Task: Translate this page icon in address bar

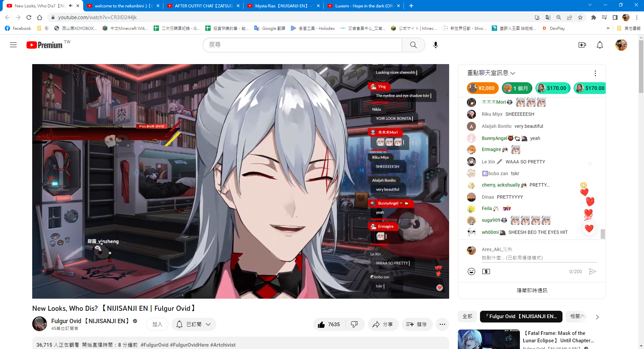Action: [548, 17]
